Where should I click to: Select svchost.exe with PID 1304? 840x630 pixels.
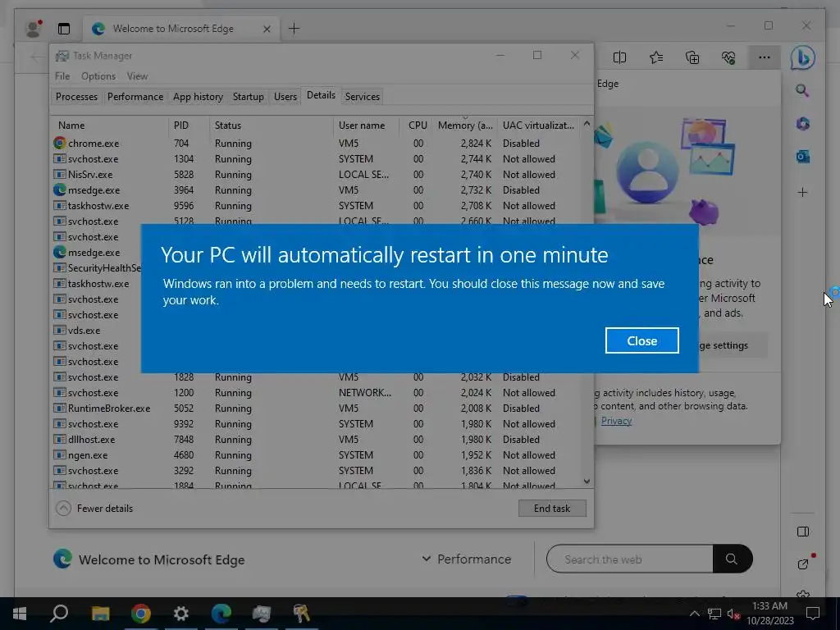click(x=316, y=159)
